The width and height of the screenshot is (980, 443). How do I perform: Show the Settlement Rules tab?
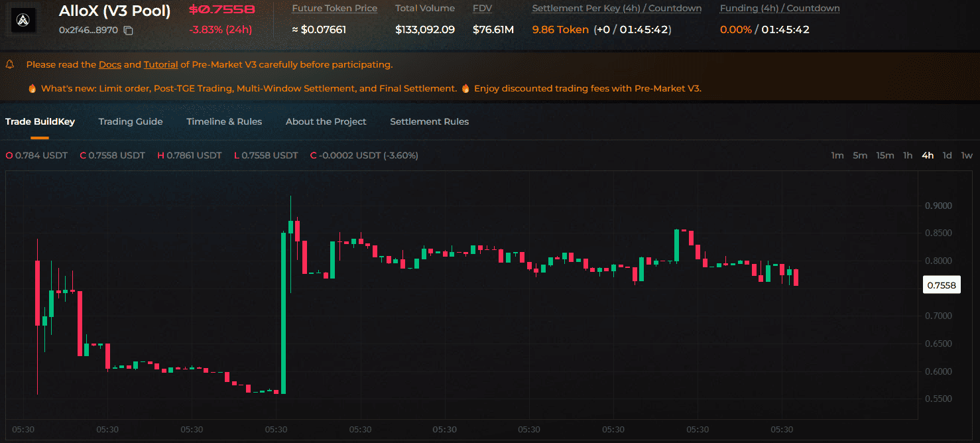point(430,121)
